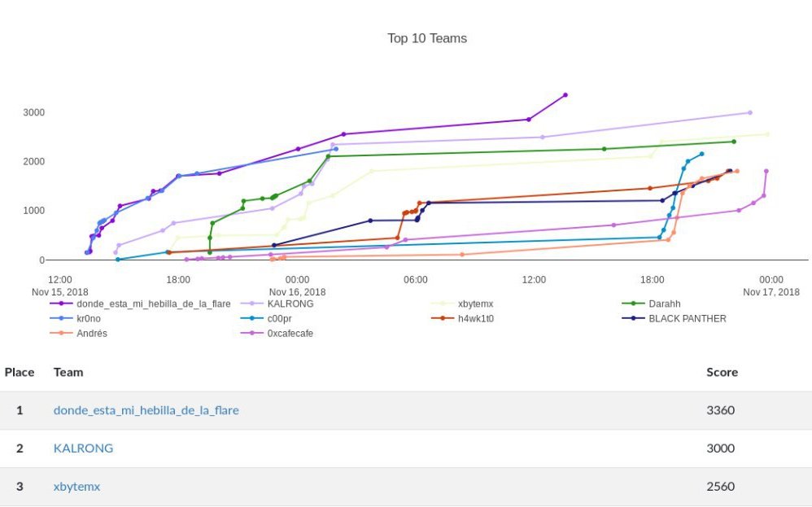The height and width of the screenshot is (507, 812).
Task: Click xbytemx's final pale data point
Action: [767, 134]
